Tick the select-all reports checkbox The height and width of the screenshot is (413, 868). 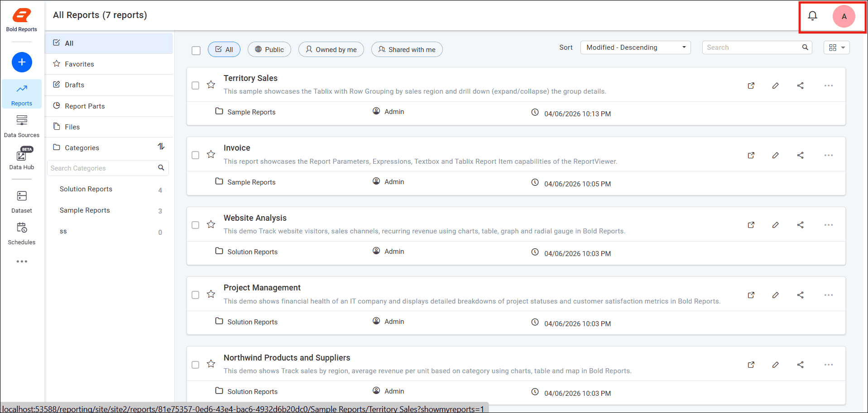[x=196, y=50]
